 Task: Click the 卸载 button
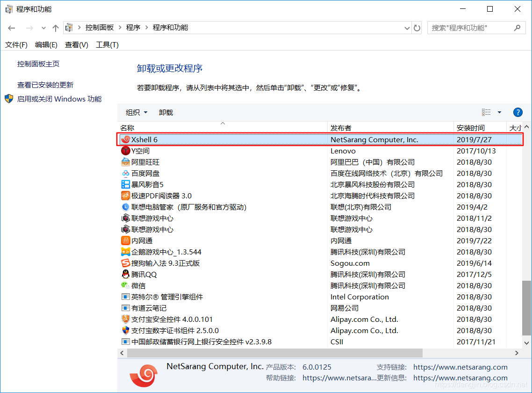[166, 112]
